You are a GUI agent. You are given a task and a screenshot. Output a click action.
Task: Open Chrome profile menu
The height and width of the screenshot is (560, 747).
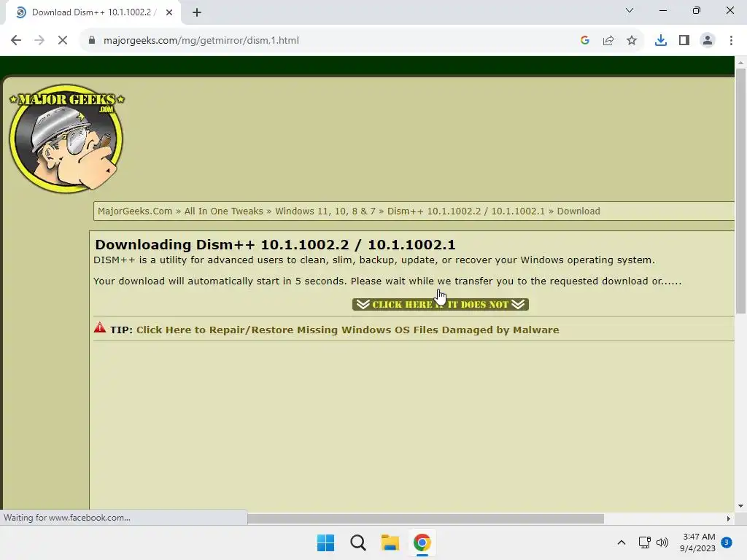tap(708, 40)
